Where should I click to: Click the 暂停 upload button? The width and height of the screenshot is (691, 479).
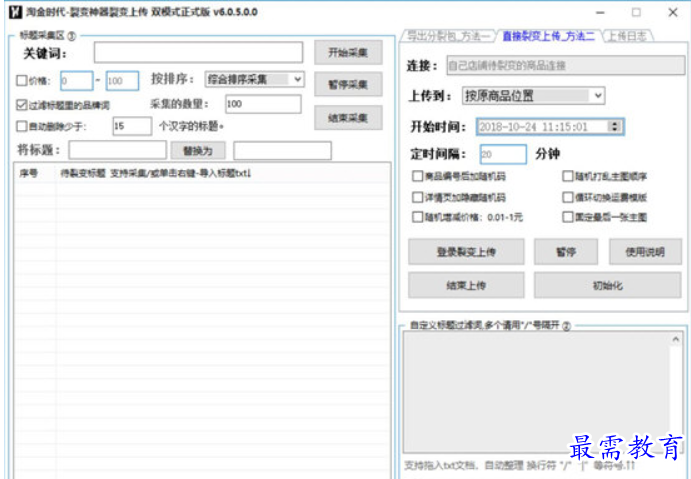(566, 252)
